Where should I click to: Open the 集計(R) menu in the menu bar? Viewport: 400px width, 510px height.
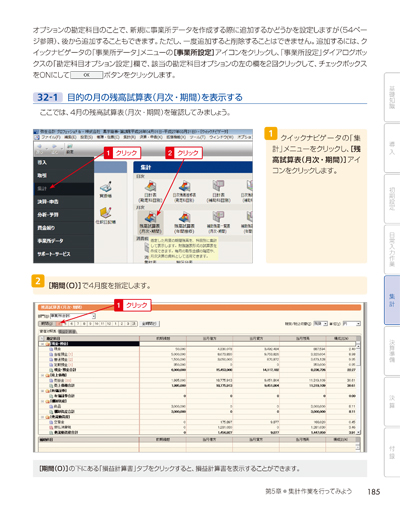point(131,137)
